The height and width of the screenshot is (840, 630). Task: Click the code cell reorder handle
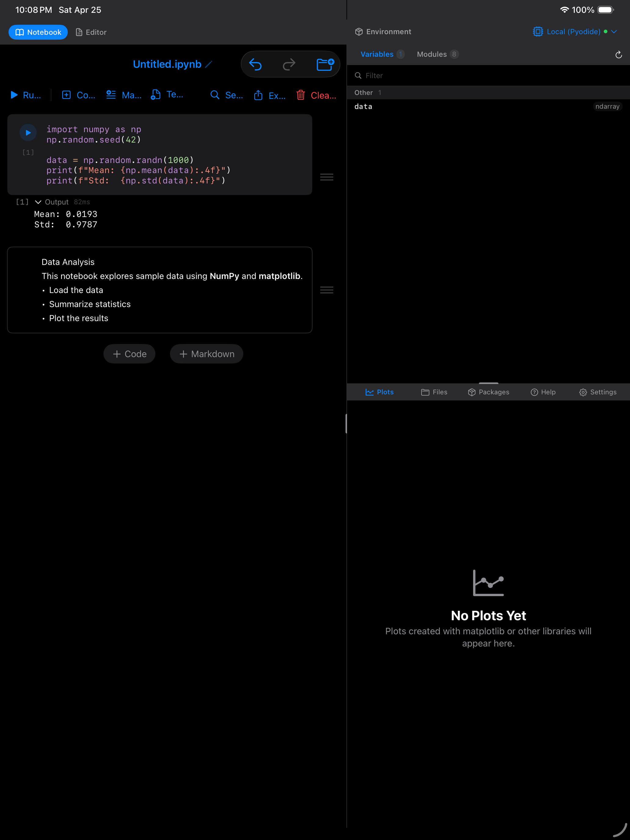pos(327,177)
